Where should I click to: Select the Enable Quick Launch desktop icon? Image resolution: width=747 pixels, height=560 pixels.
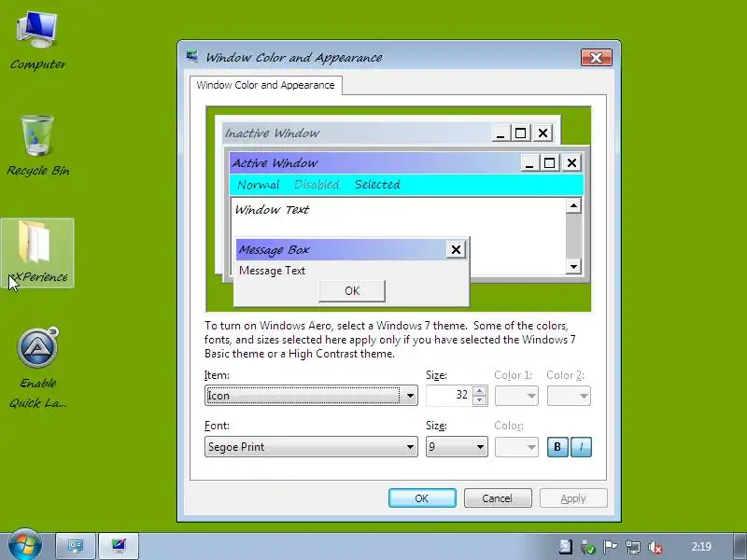coord(37,368)
